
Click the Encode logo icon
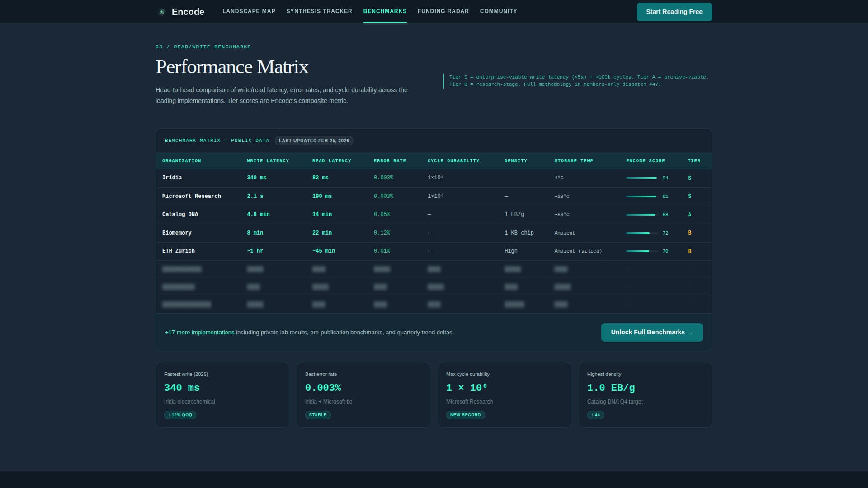[161, 12]
